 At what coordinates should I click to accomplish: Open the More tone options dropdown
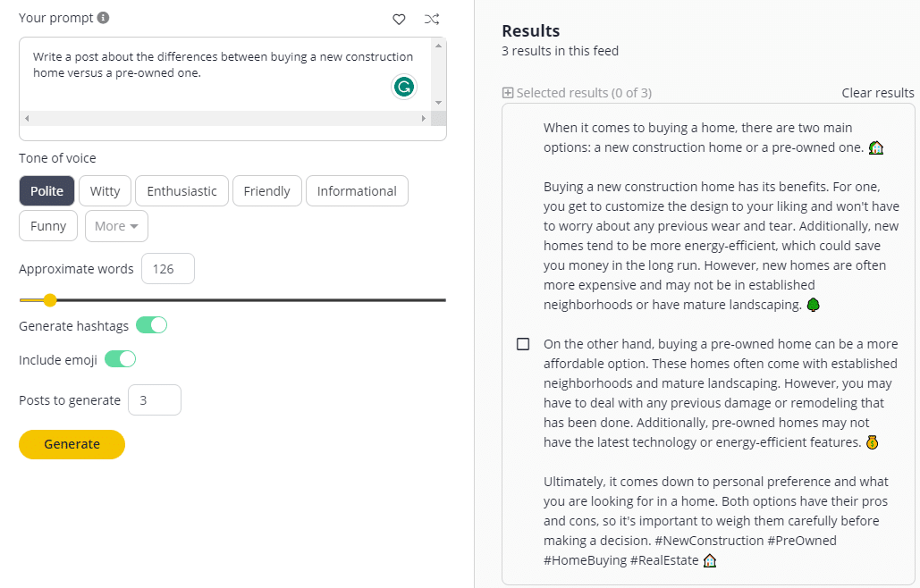click(x=116, y=226)
